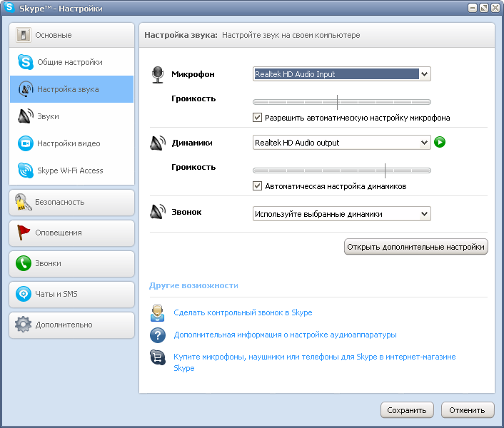Viewport: 504px width, 428px height.
Task: Click the headset icon beside Настройка звука
Action: [x=26, y=89]
